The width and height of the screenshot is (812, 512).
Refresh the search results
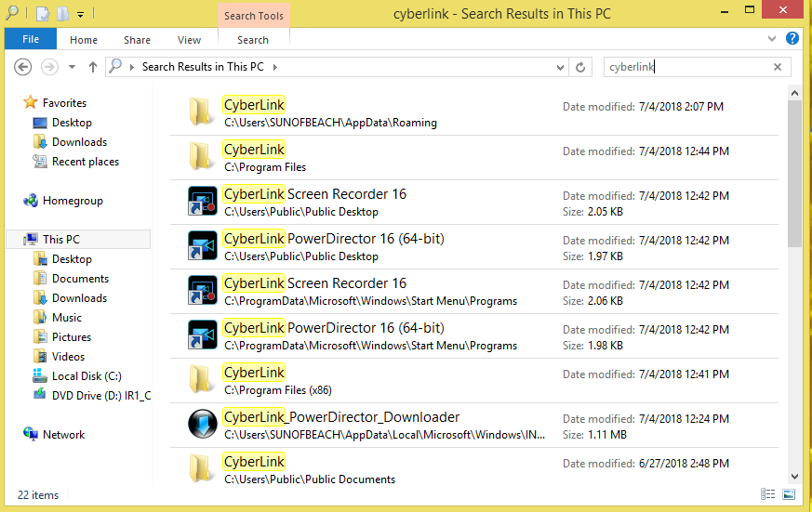pos(580,67)
